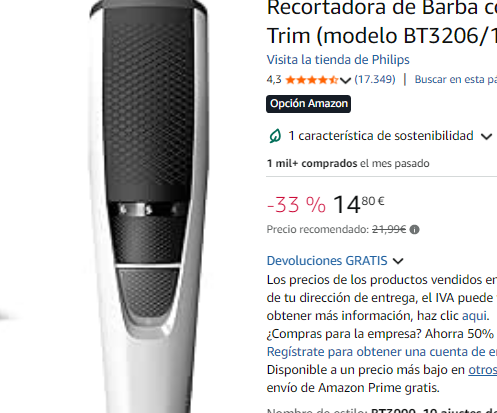
Task: Click the 'otros' sellers link
Action: (x=483, y=370)
